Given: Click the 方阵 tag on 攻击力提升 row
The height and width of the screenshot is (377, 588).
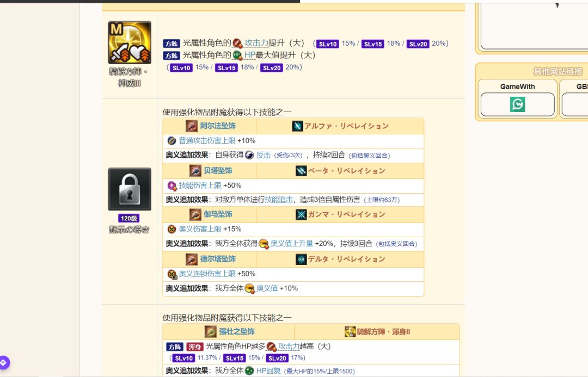Looking at the screenshot, I should 171,44.
